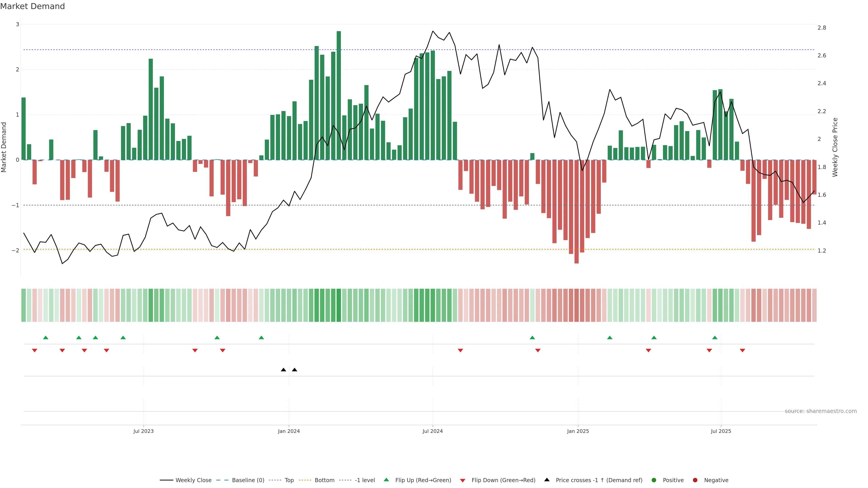Click the Weekly Close Price axis title
The height and width of the screenshot is (488, 868).
point(835,147)
